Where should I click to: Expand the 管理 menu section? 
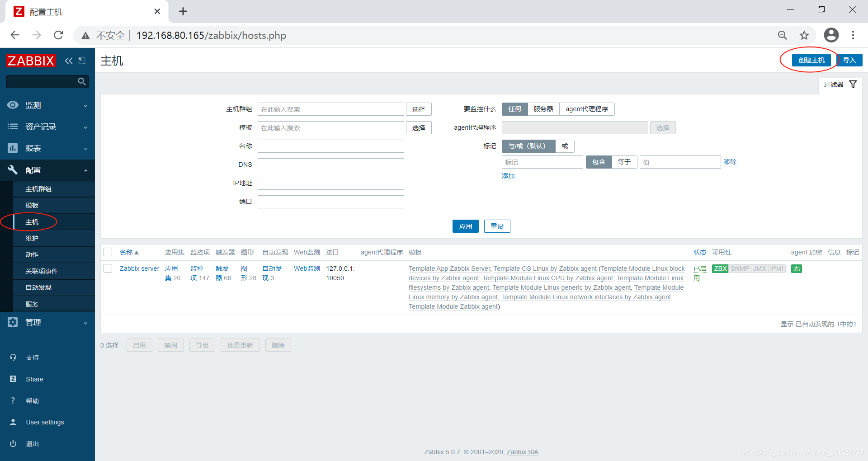point(47,322)
